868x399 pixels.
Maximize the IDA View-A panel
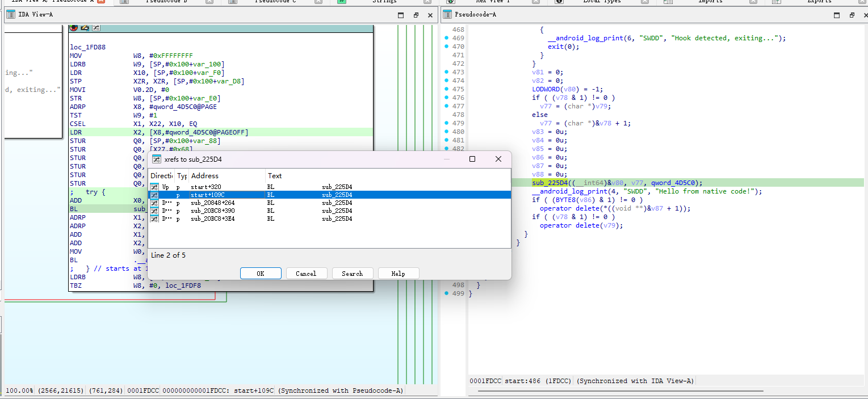401,15
